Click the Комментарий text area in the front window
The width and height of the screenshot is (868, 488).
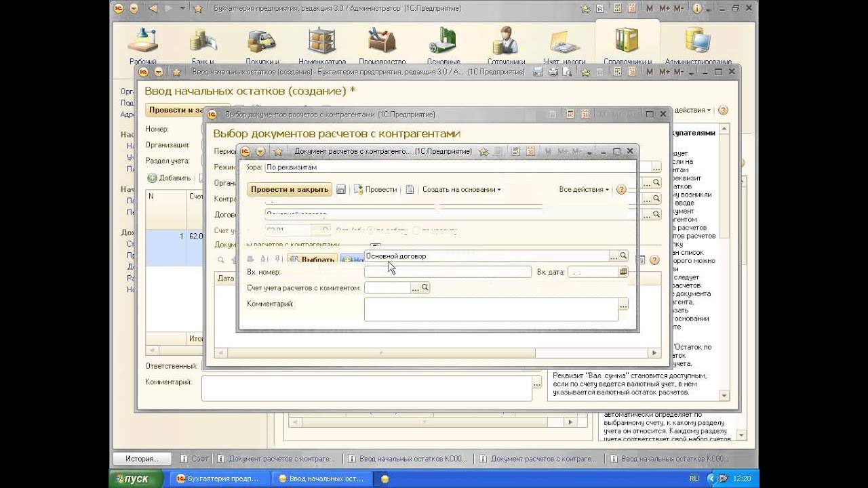pyautogui.click(x=491, y=309)
